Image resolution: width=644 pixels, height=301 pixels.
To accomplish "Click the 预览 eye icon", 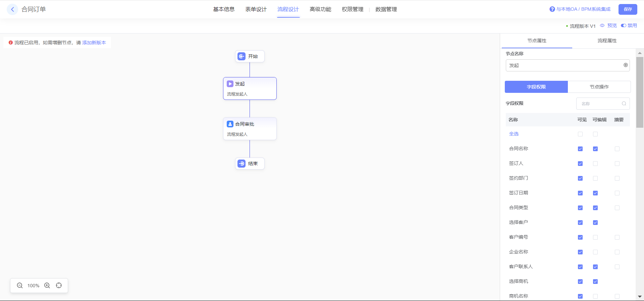I will pos(602,25).
